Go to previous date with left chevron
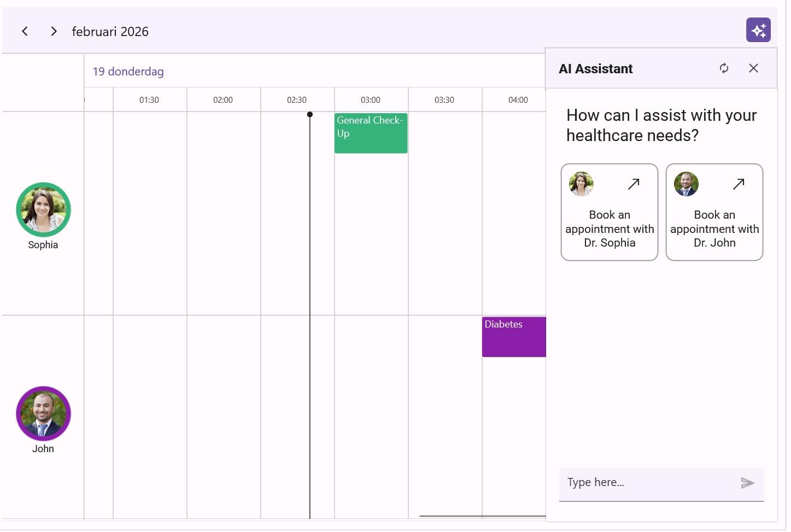 click(x=25, y=32)
